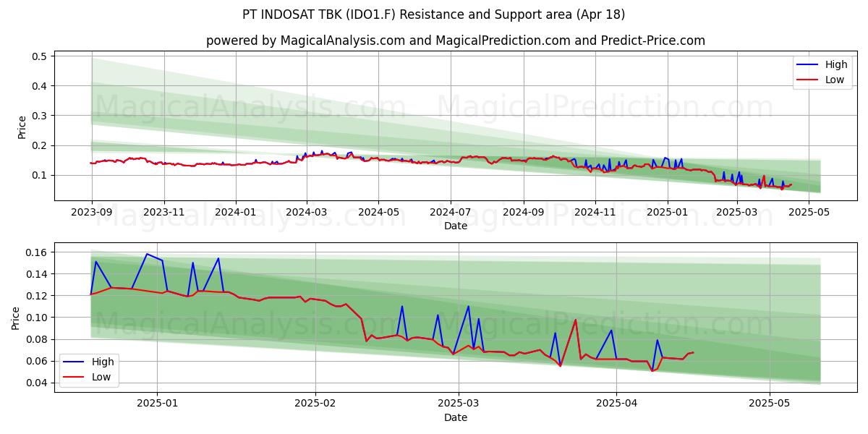The height and width of the screenshot is (434, 868).
Task: Click the '0.04' y-axis label on bottom chart
Action: pos(37,383)
